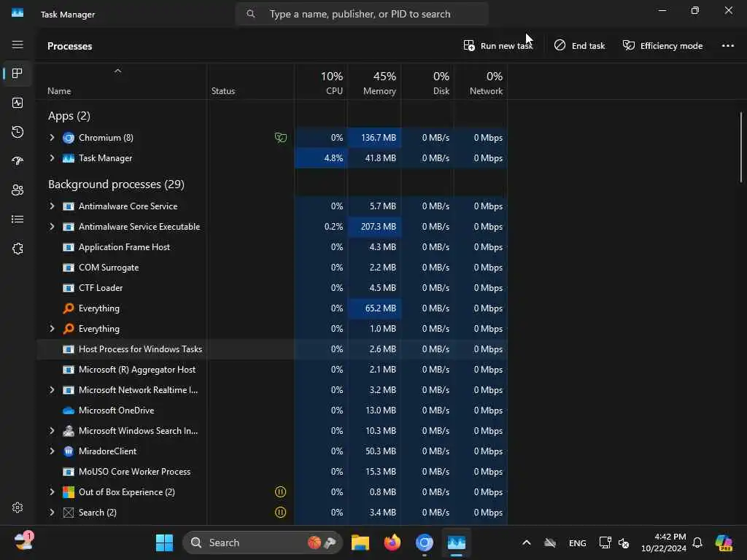The image size is (747, 560).
Task: Click the Task Manager app icon in title bar
Action: [x=18, y=13]
